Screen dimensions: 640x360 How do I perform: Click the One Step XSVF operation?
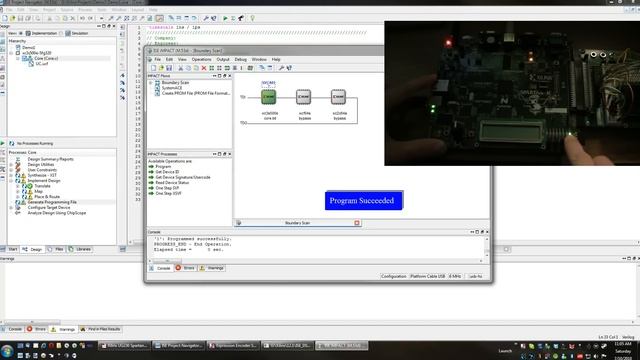[168, 193]
